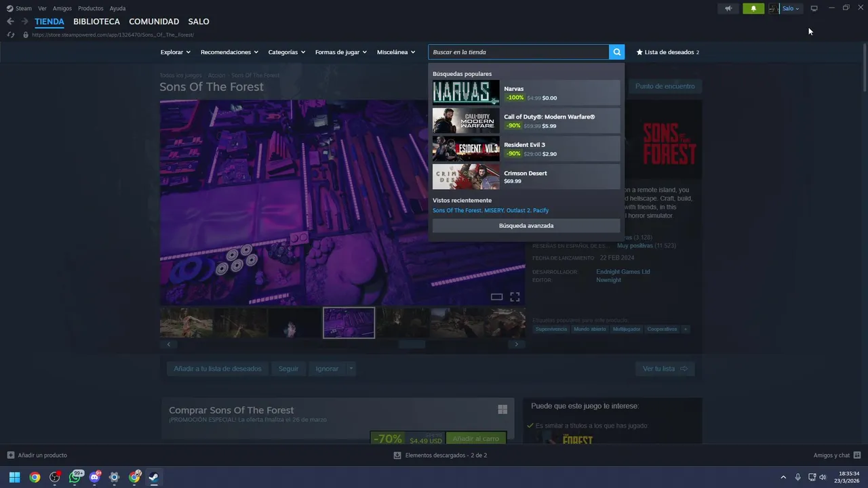Click the plus tag button after Cooperativos
Viewport: 868px width, 488px height.
(686, 329)
